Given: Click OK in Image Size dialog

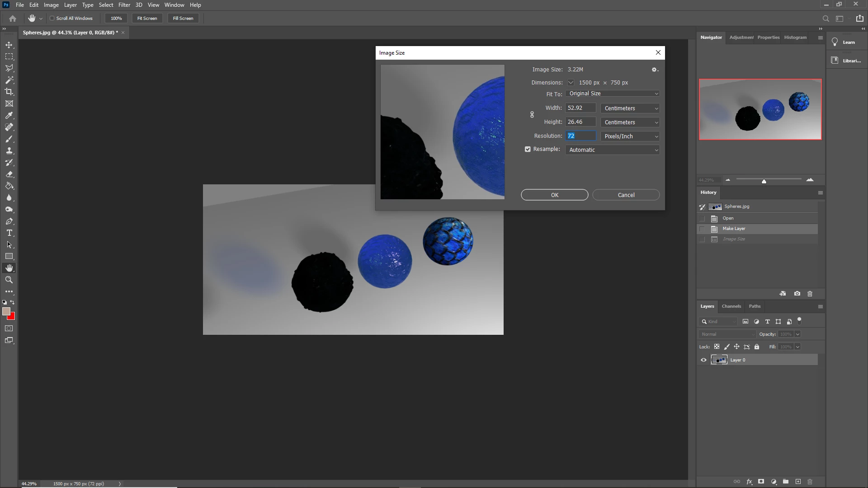Looking at the screenshot, I should coord(554,195).
